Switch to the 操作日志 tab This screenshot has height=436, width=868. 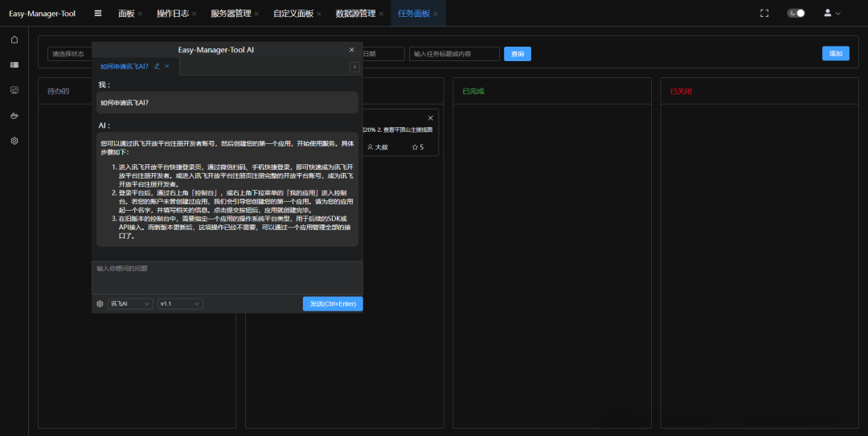172,14
